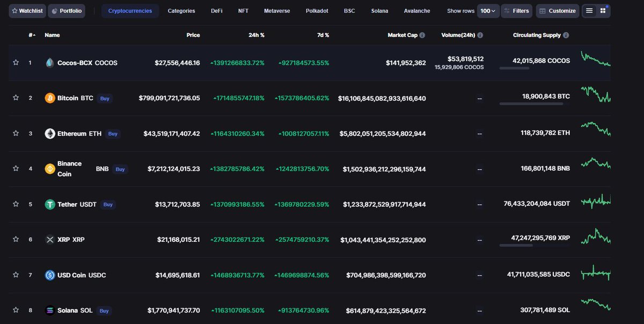This screenshot has width=644, height=324.
Task: Click the Binance Coin logo
Action: pos(50,169)
